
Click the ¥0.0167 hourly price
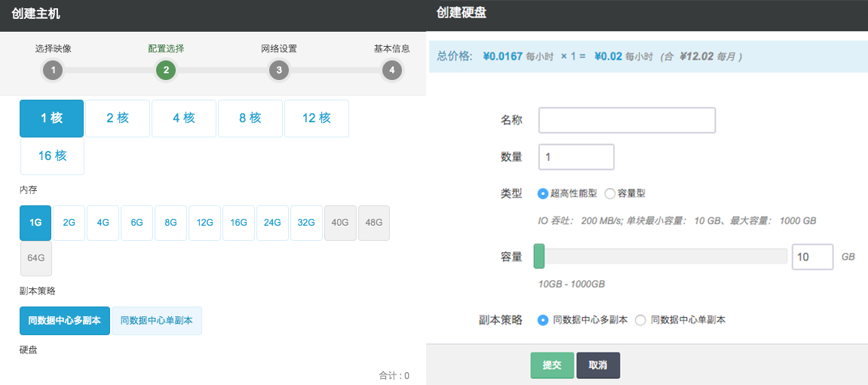503,56
